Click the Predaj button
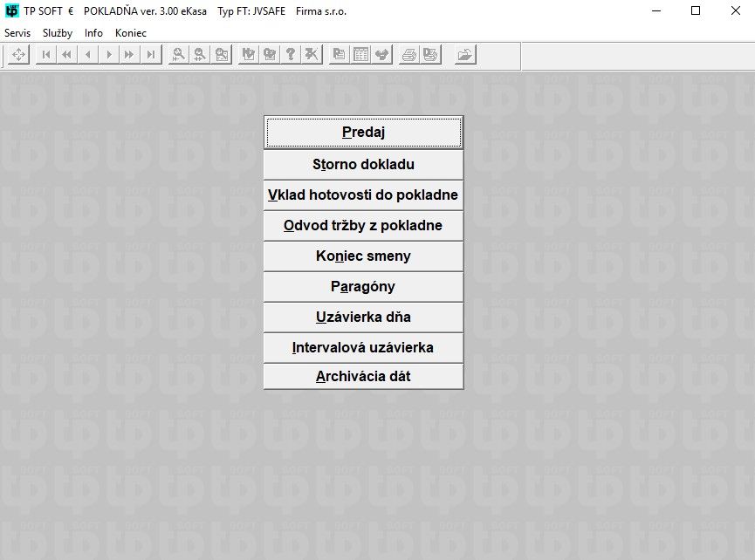Viewport: 755px width, 560px height. point(364,132)
